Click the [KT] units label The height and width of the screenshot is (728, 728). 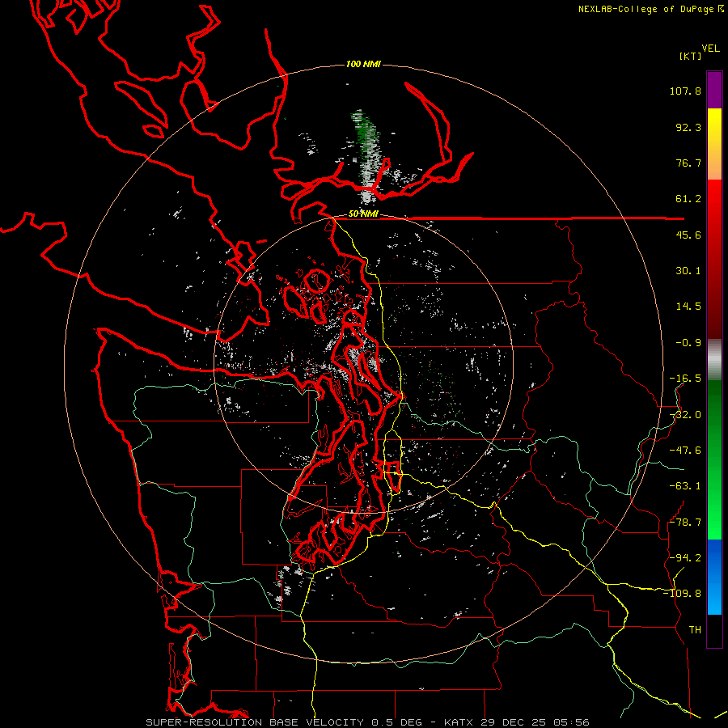pyautogui.click(x=690, y=56)
